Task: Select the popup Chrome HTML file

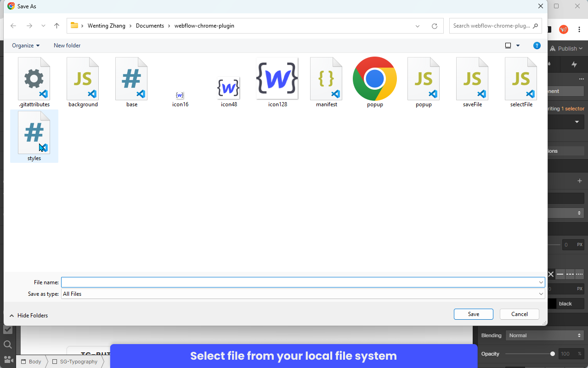Action: click(x=375, y=83)
